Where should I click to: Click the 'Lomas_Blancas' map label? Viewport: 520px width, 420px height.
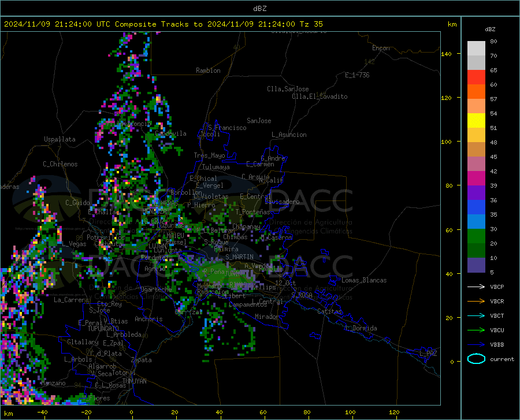click(364, 280)
